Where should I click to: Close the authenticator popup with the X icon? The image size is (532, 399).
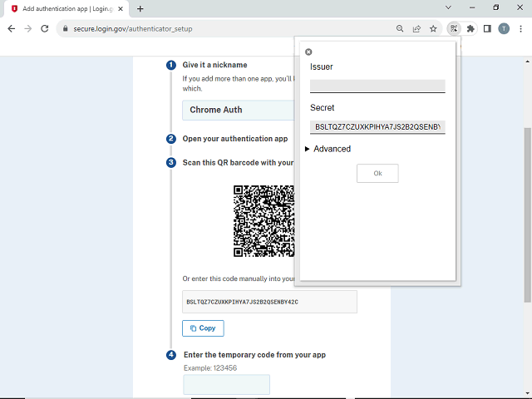pos(308,52)
